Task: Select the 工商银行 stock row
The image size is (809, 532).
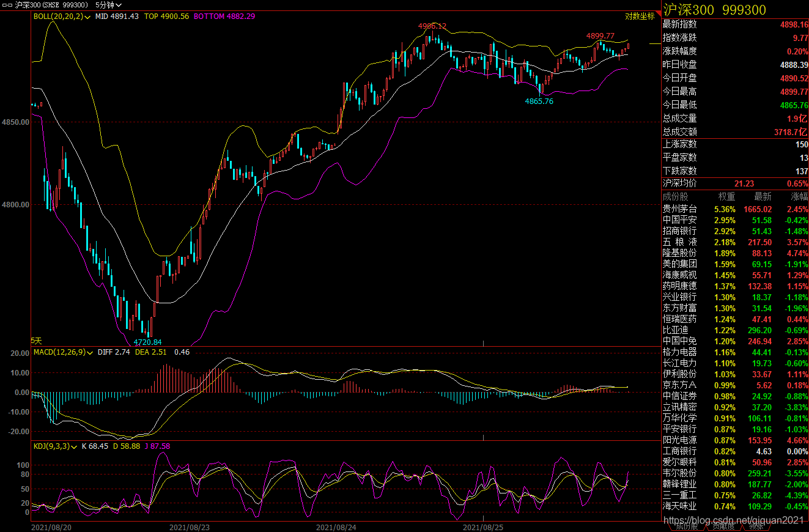Action: click(x=736, y=451)
